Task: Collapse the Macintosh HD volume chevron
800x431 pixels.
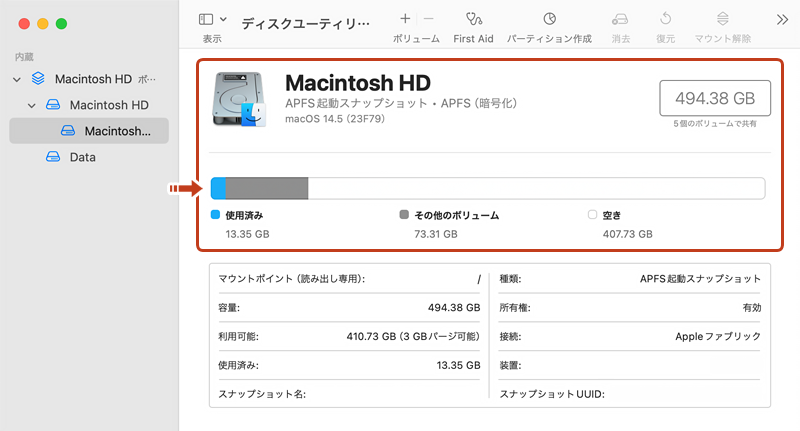Action: click(32, 106)
